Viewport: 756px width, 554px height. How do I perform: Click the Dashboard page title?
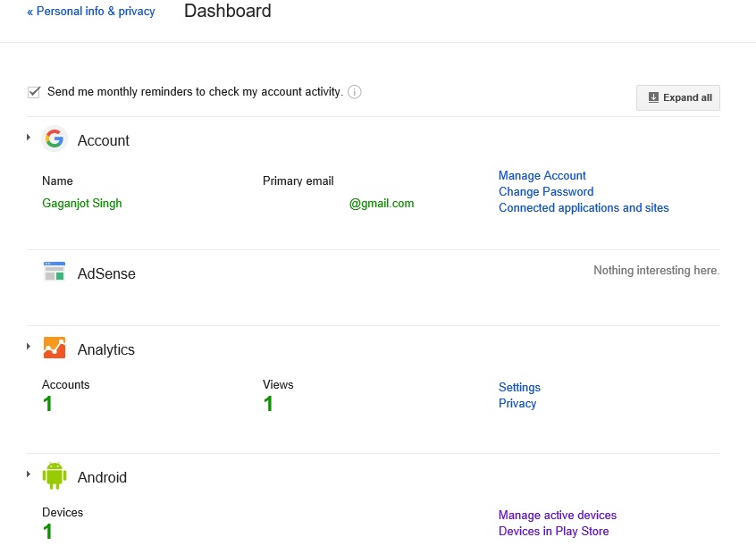coord(228,11)
